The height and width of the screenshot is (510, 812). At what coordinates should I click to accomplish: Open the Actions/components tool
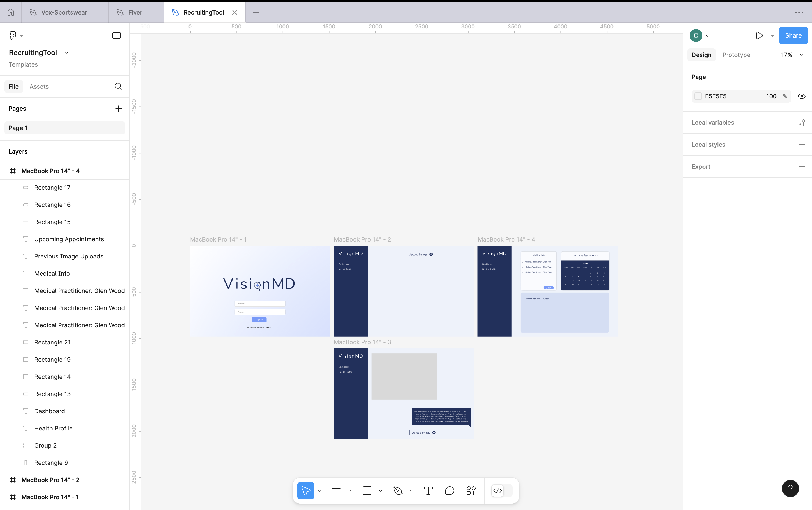pyautogui.click(x=471, y=491)
